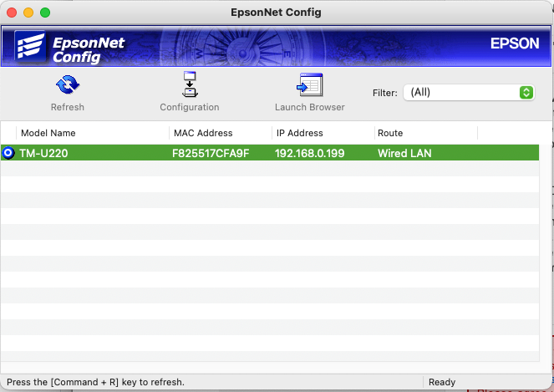Click the F825517CFA9F MAC address cell
Screen dimensions: 554x392
(x=211, y=153)
